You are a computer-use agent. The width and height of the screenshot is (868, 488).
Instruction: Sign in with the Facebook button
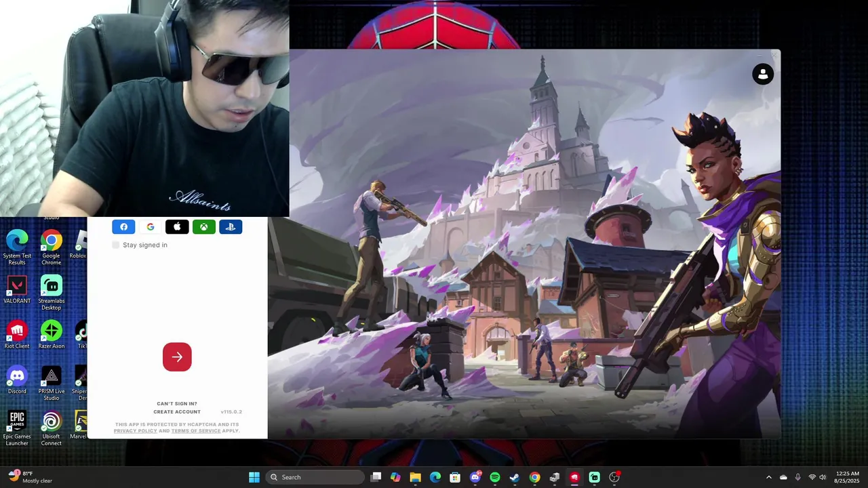[x=123, y=227]
